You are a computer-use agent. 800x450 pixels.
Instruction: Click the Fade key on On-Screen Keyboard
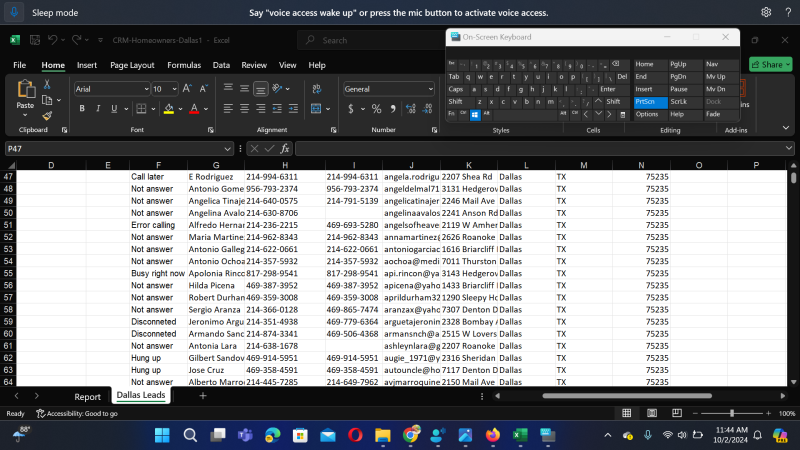pos(721,114)
